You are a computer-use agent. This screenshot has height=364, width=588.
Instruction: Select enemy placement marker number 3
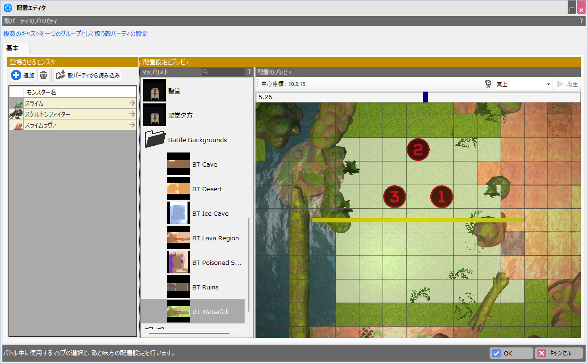[395, 196]
